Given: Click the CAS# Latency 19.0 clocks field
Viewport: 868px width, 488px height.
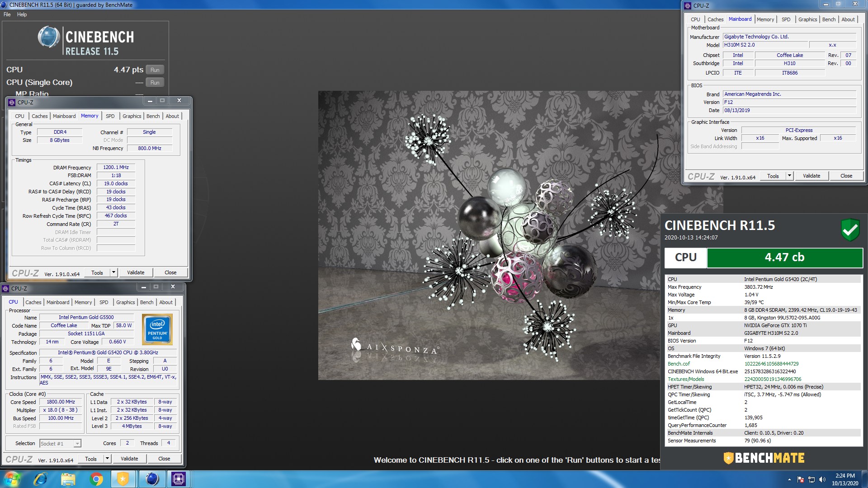Looking at the screenshot, I should coord(116,184).
